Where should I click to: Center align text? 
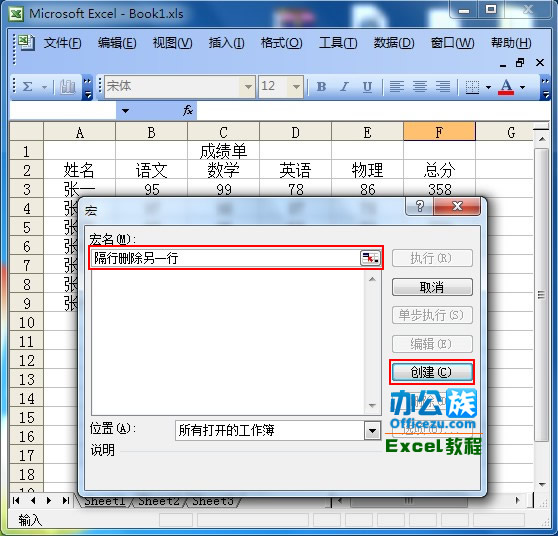[x=420, y=87]
